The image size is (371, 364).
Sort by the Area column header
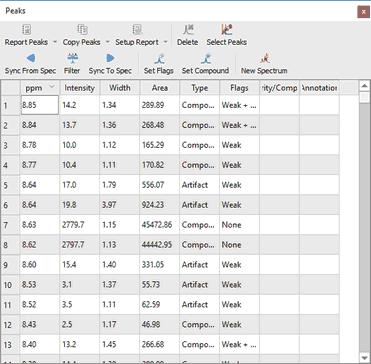(x=160, y=88)
